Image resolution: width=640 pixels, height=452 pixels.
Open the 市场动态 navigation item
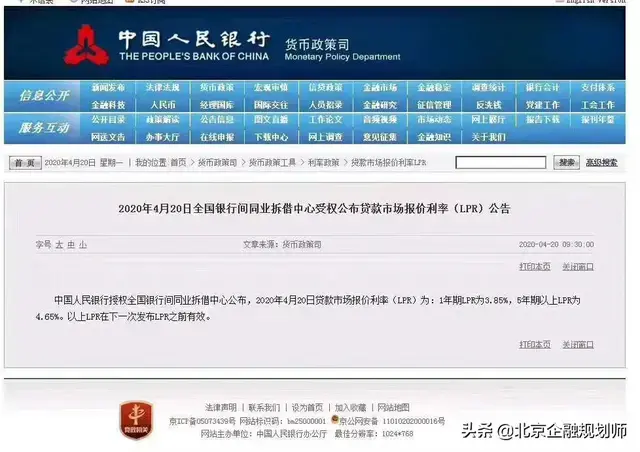coord(434,120)
